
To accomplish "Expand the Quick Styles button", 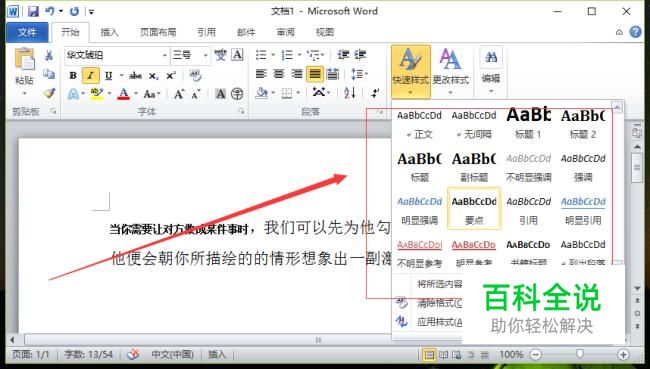I will [x=411, y=72].
